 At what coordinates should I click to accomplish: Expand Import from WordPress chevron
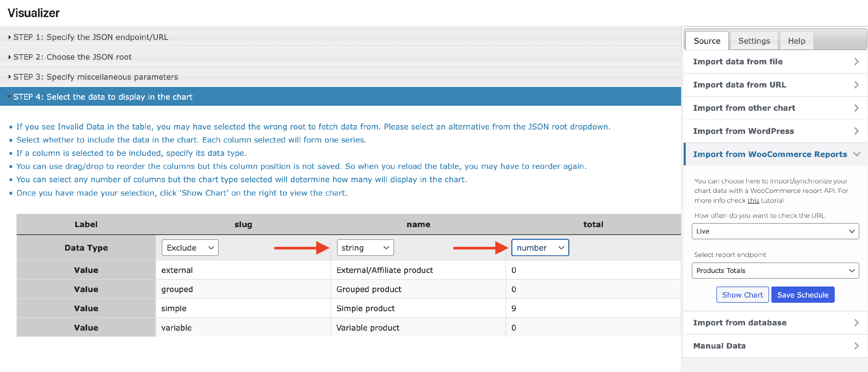click(x=856, y=131)
